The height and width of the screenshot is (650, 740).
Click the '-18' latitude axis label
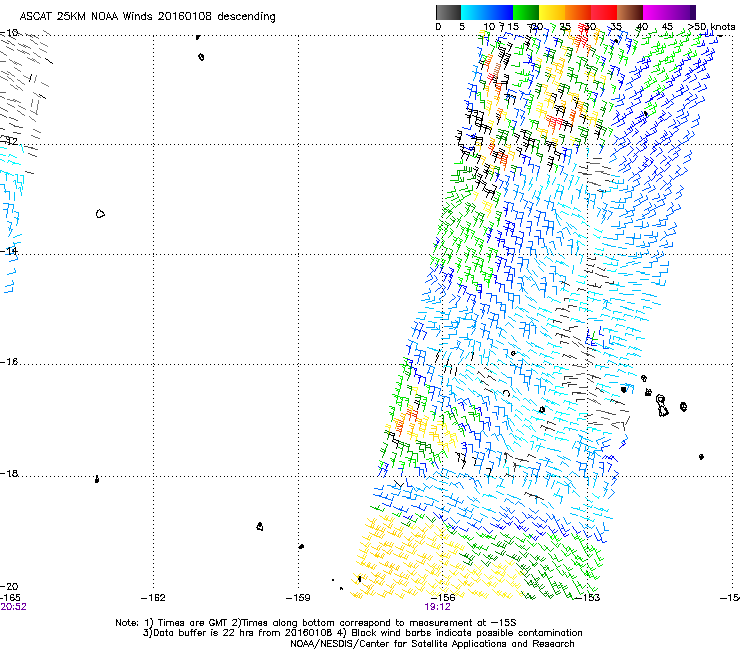(9, 473)
